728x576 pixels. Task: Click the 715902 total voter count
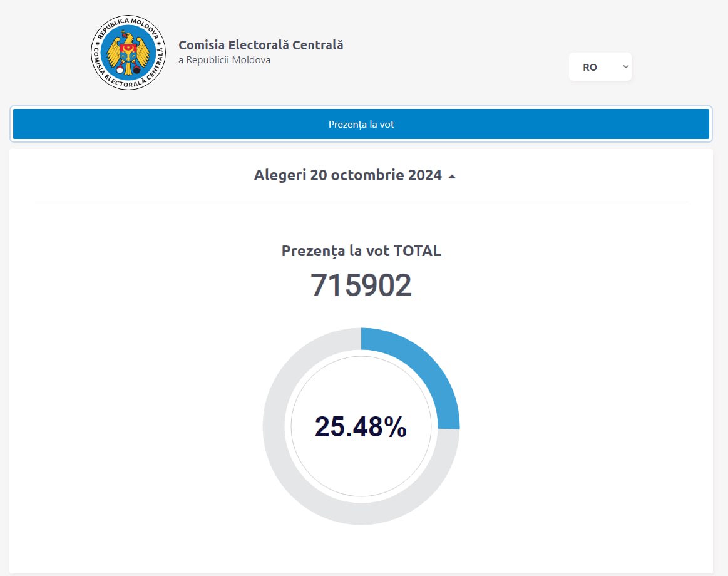pyautogui.click(x=361, y=285)
